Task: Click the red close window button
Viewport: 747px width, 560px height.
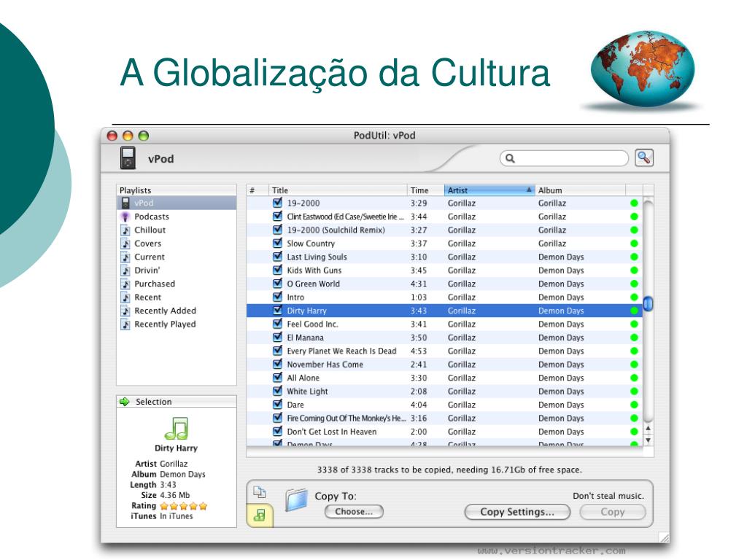Action: [x=112, y=136]
